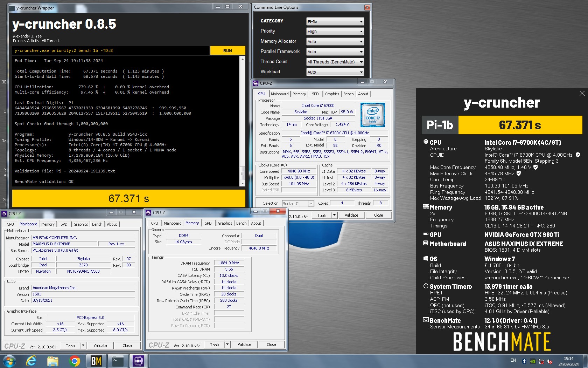Open the Priority dropdown set to High

(x=335, y=31)
